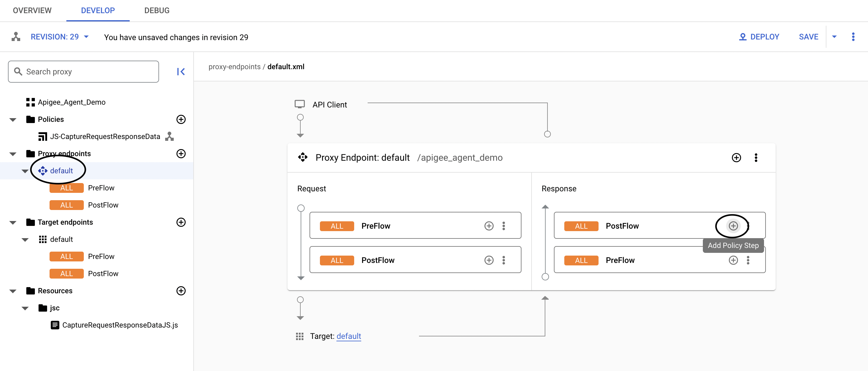Switch to the Debug tab

pos(157,10)
